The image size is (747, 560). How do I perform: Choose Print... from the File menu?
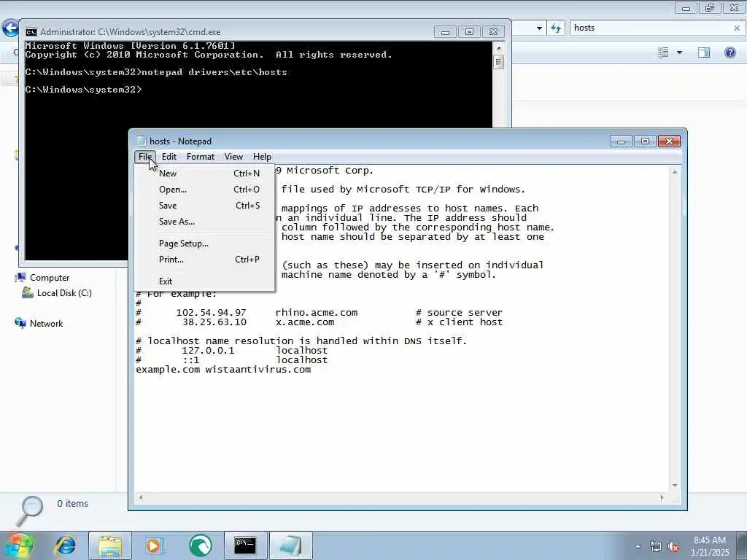(205, 260)
